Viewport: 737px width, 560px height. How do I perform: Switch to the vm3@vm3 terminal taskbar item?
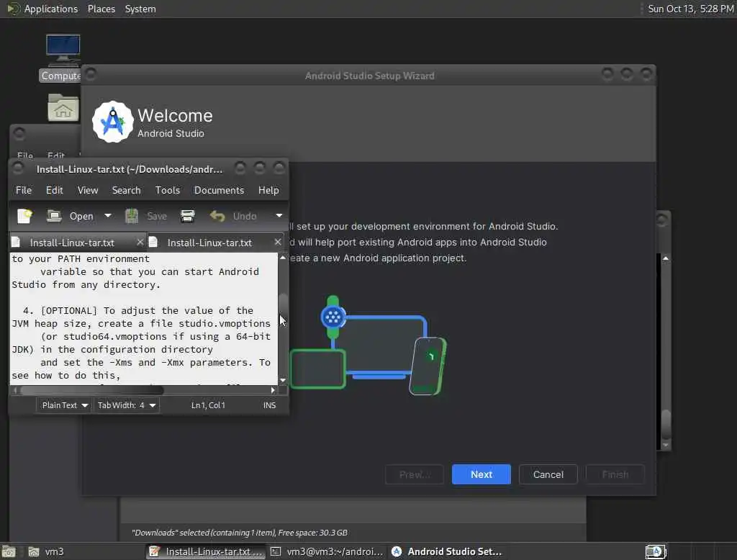coord(326,551)
